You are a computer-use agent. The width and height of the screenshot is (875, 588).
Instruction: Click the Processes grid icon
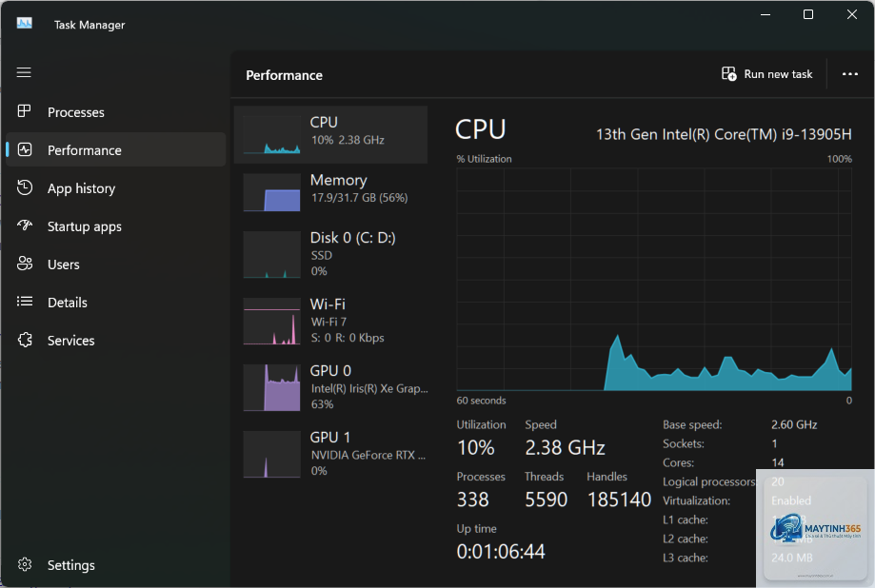24,111
